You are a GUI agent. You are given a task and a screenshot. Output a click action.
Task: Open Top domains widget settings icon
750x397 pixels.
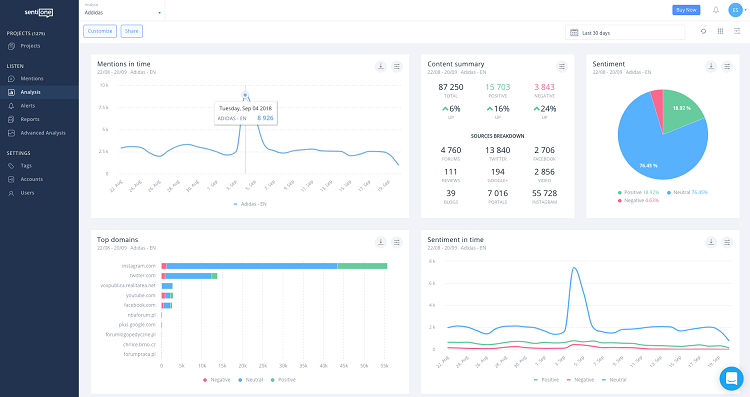pos(397,243)
